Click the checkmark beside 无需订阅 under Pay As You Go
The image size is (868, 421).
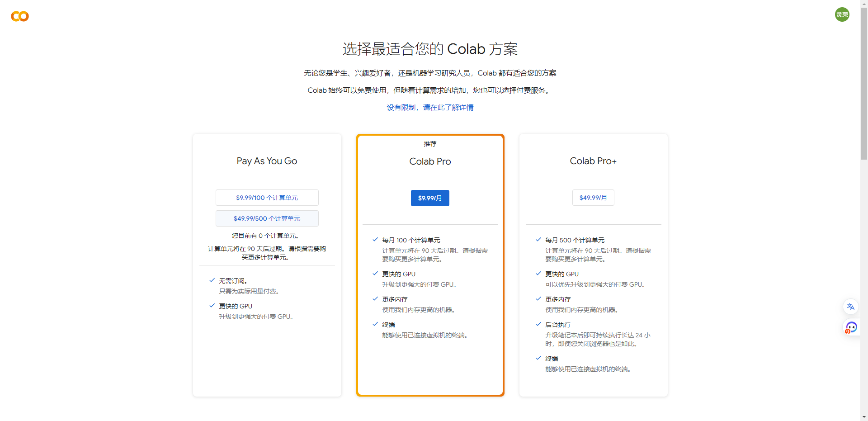tap(212, 280)
